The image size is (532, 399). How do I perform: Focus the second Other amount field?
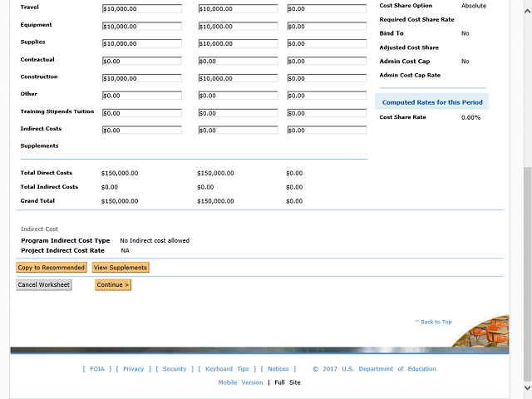238,96
